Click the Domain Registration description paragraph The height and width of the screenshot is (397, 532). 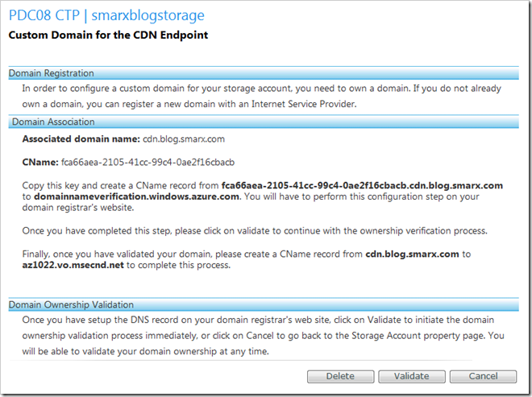[x=262, y=97]
